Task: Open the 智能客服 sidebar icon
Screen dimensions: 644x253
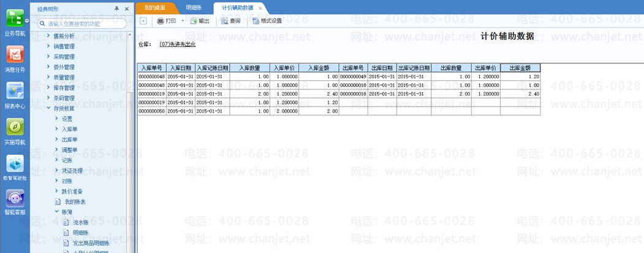Action: [15, 198]
